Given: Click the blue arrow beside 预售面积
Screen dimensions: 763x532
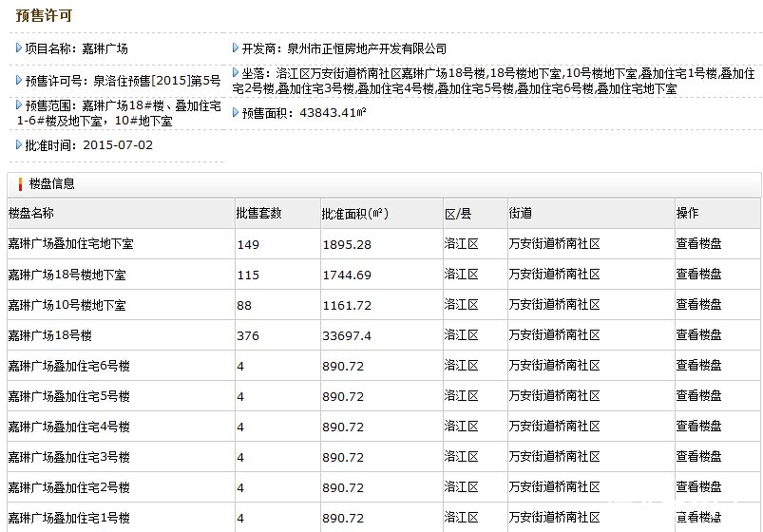Looking at the screenshot, I should point(236,112).
